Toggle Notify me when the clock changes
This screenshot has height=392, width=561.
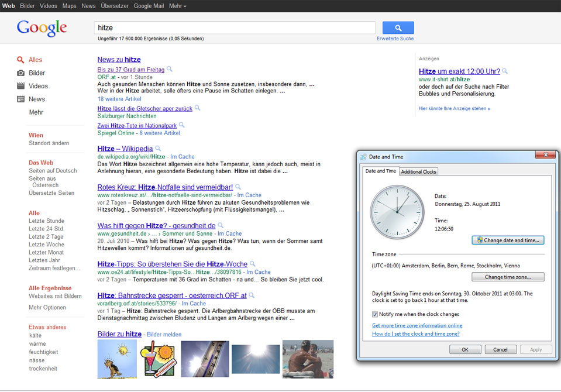point(375,314)
